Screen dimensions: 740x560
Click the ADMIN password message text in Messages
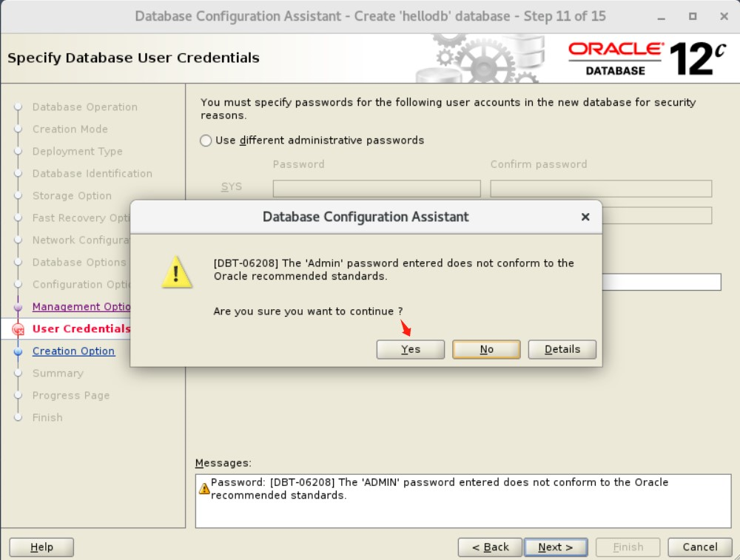click(440, 488)
